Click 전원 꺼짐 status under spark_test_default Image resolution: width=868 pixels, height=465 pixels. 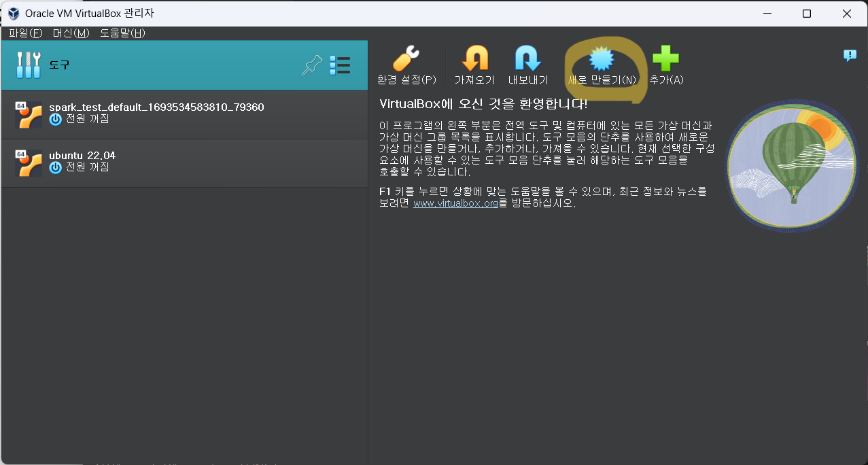tap(87, 119)
